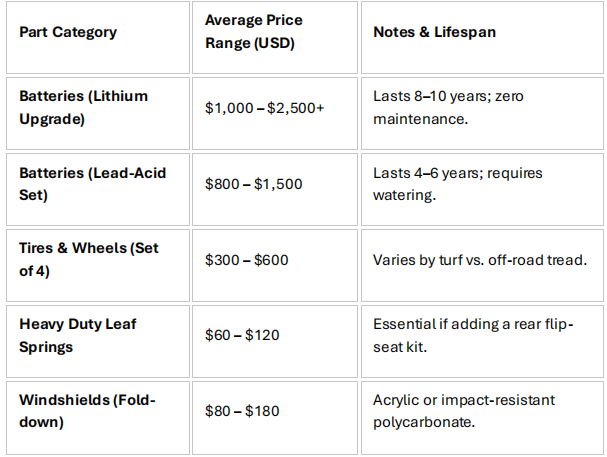Select the $60 – $120 price cell
Screen dimensions: 607x457
(275, 341)
